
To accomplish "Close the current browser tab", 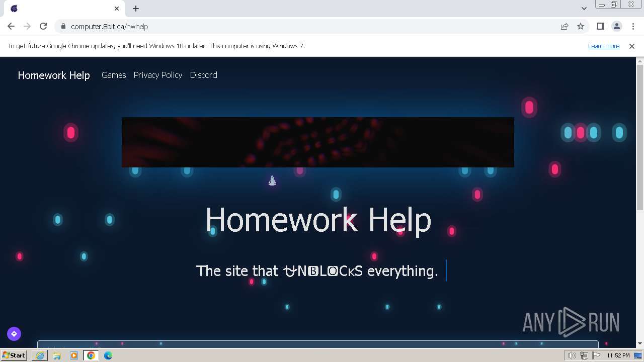I will tap(117, 9).
